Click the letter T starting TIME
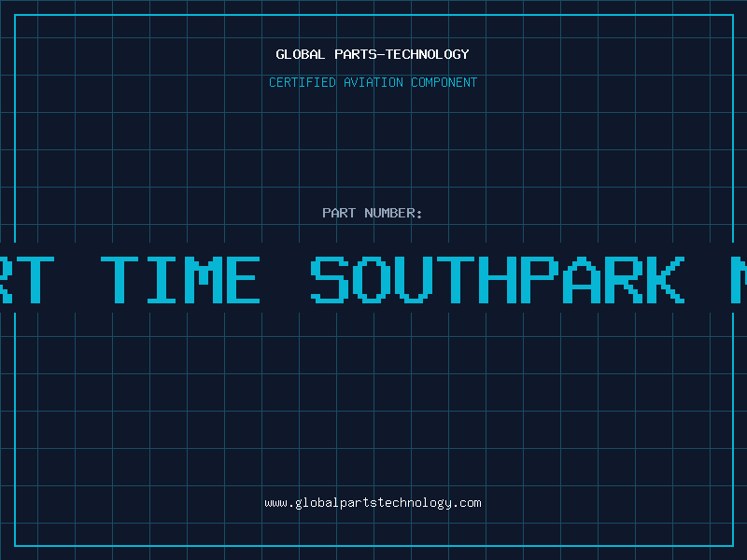747x560 pixels. pyautogui.click(x=120, y=280)
